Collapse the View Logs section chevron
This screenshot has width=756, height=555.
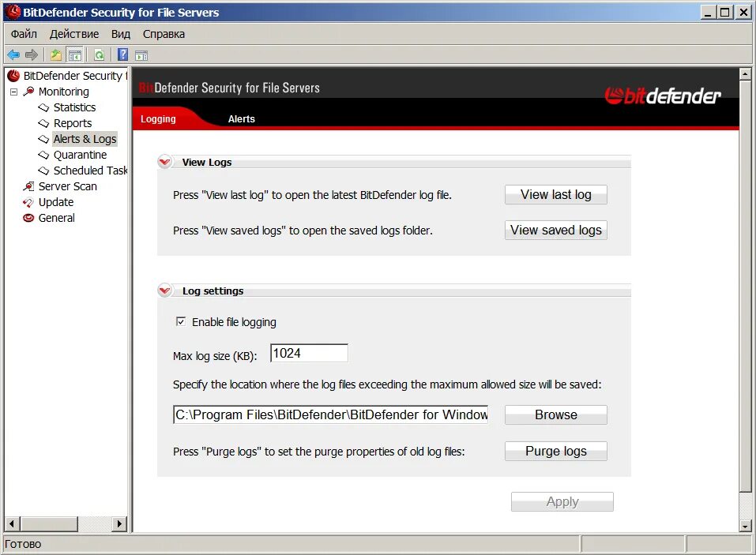pos(165,162)
